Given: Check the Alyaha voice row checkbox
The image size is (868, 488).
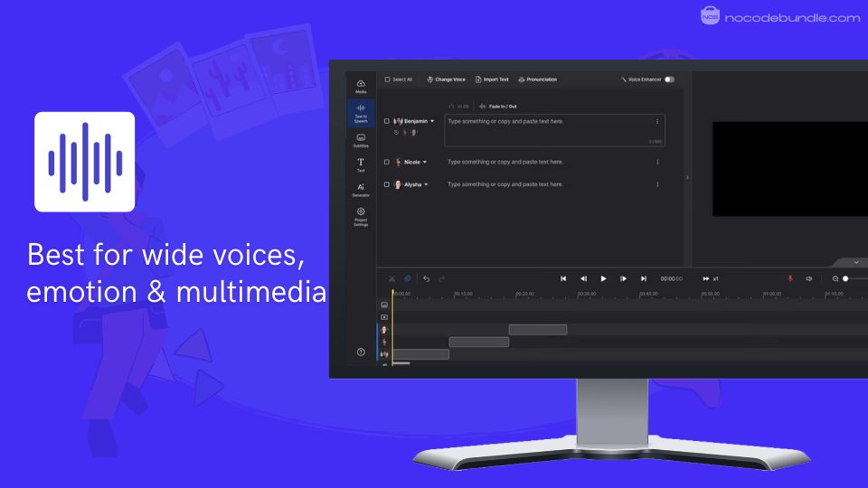Looking at the screenshot, I should point(387,184).
